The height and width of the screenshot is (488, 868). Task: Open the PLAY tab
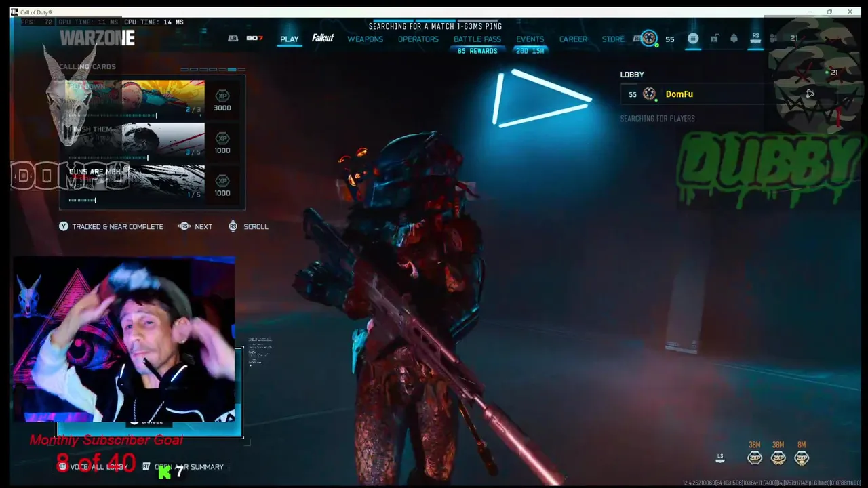(289, 39)
